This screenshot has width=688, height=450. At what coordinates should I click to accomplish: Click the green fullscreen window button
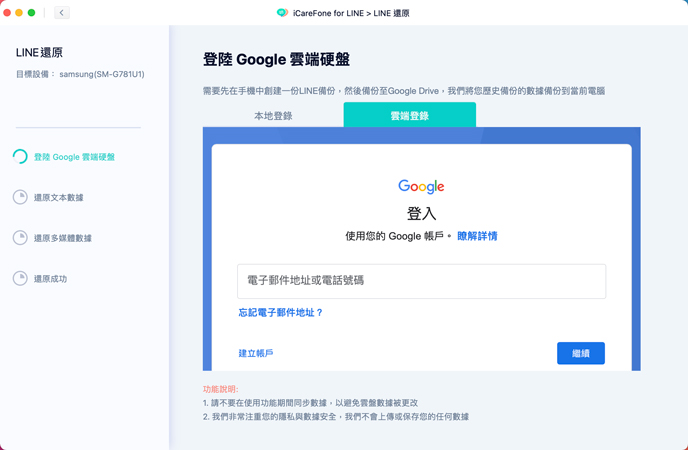point(32,13)
